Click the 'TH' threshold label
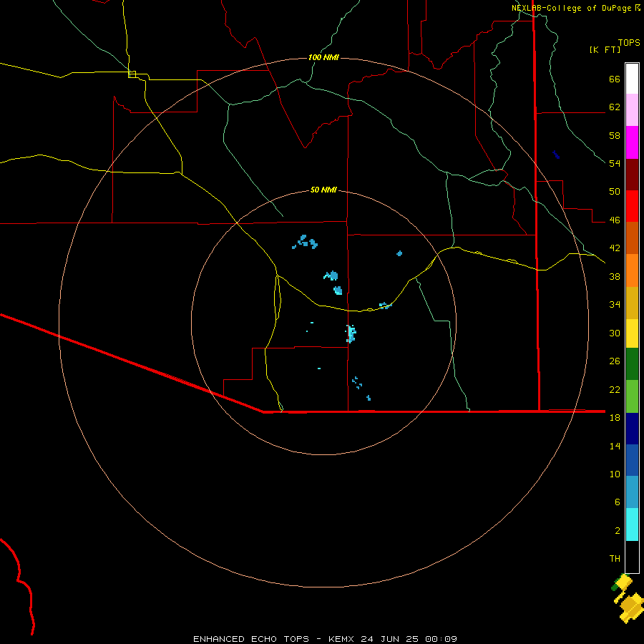Image resolution: width=644 pixels, height=644 pixels. 615,559
